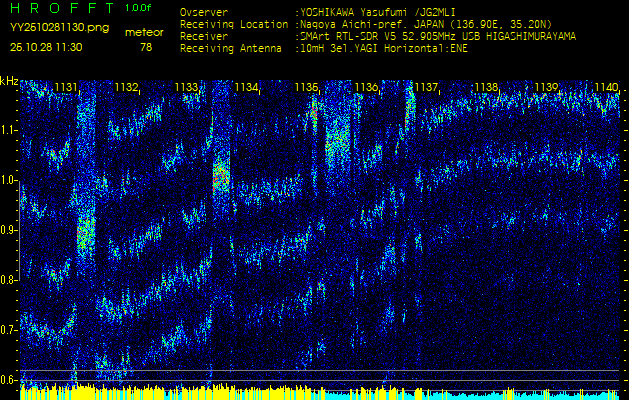The width and height of the screenshot is (629, 400).
Task: Select the 1137 time marker
Action: (x=427, y=88)
